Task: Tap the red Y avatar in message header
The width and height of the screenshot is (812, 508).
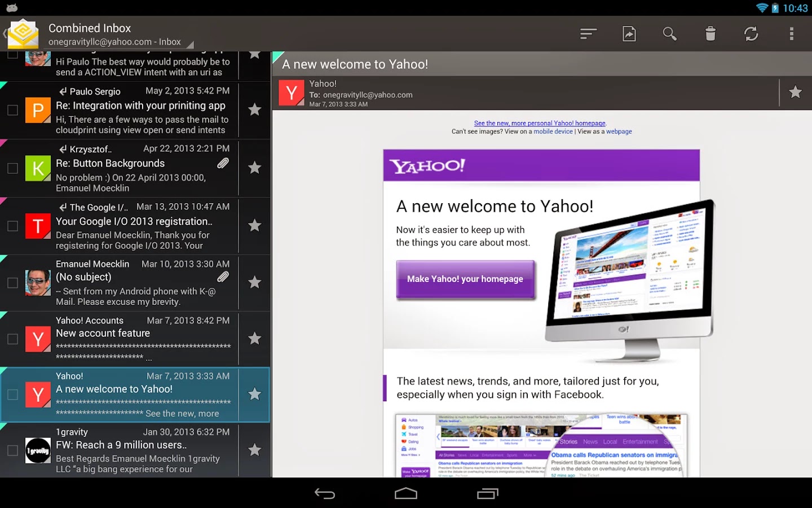Action: [292, 93]
